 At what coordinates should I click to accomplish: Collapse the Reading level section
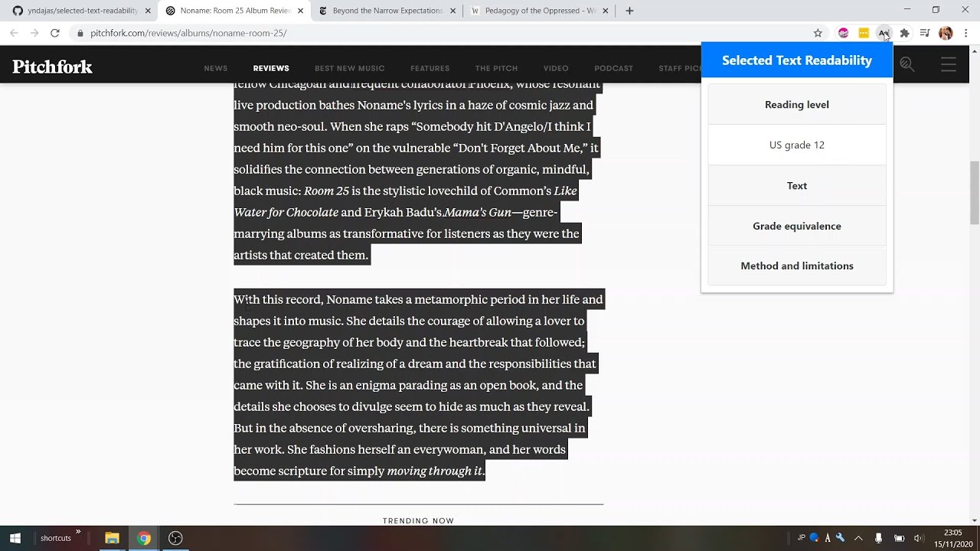(797, 104)
